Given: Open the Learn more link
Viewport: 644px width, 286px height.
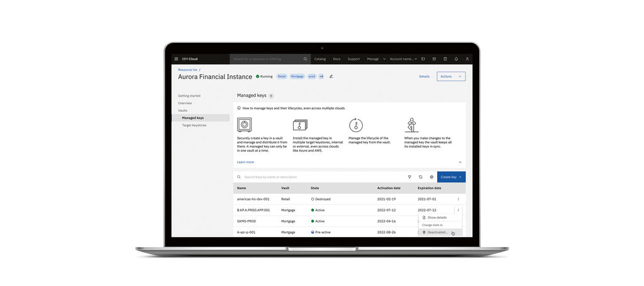Looking at the screenshot, I should [245, 162].
